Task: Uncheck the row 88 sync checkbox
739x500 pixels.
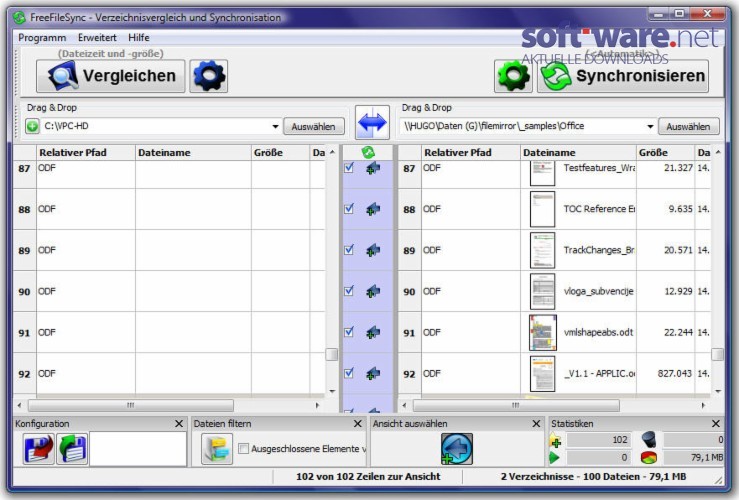Action: pos(349,208)
